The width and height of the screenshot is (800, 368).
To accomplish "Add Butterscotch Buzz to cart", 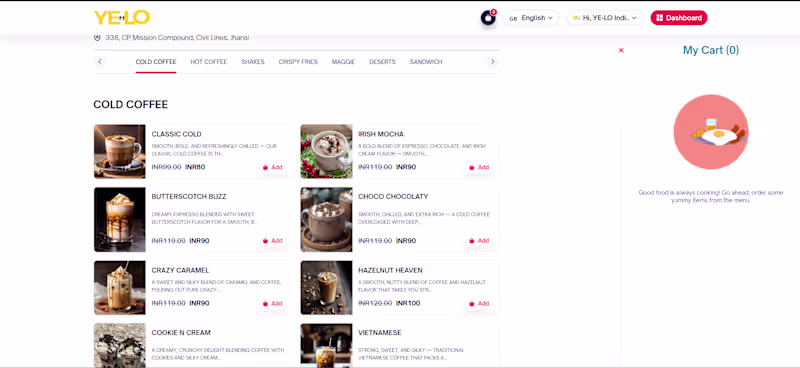I will 272,241.
